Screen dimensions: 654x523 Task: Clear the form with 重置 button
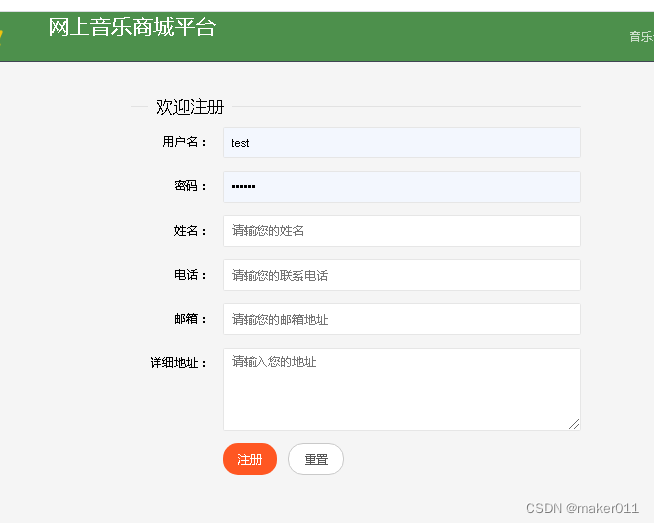316,459
